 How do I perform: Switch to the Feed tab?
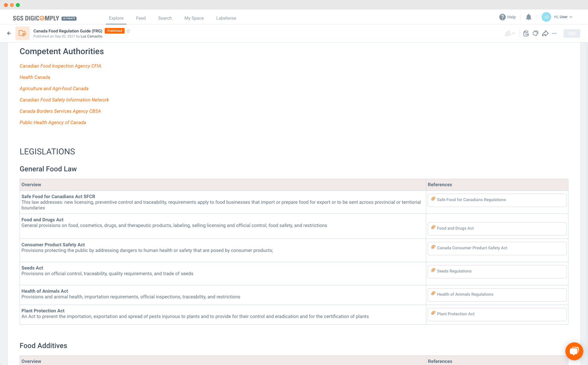[x=141, y=18]
